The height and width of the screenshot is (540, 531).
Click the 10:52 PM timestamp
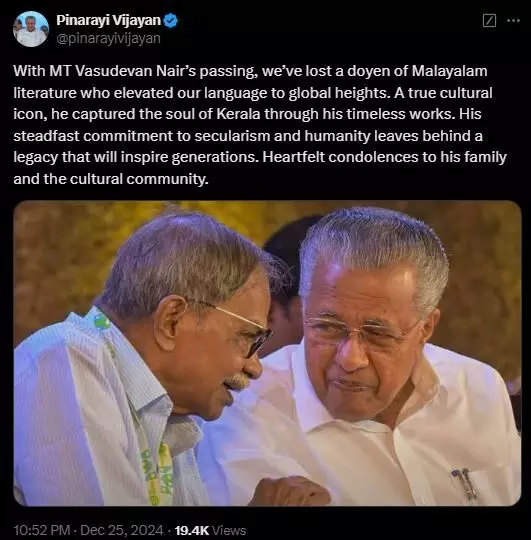pyautogui.click(x=42, y=530)
